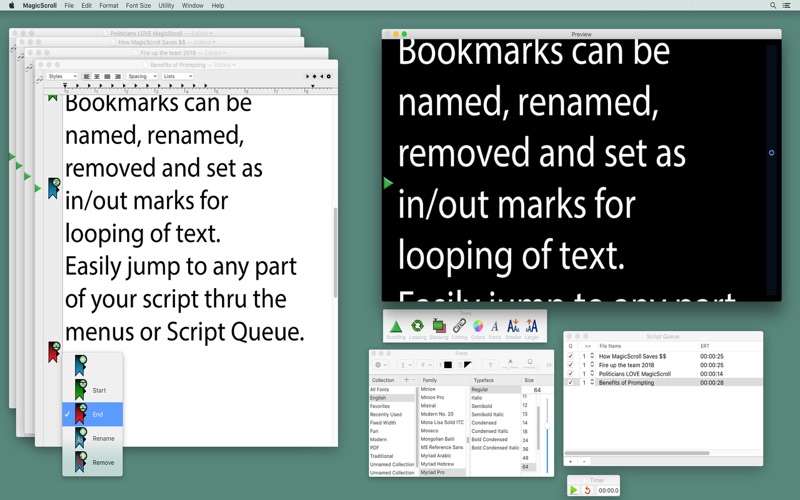Click the right-pointing tab stop arrow in toolbar
800x500 pixels.
point(307,76)
